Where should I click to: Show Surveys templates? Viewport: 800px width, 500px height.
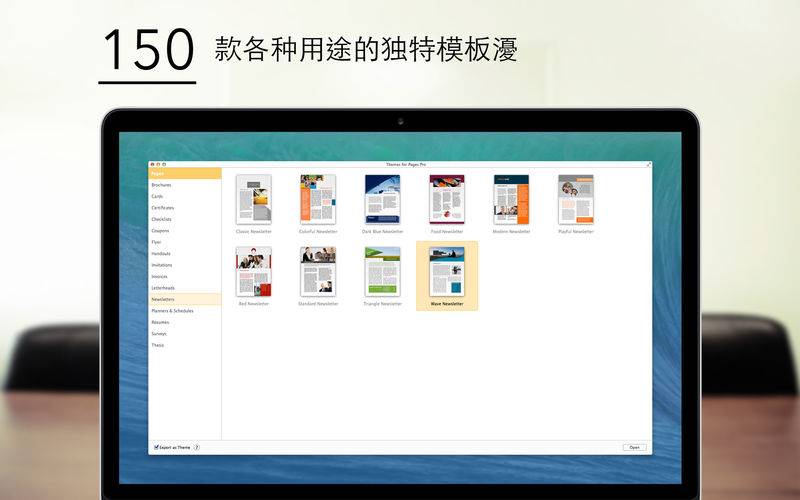(x=185, y=334)
